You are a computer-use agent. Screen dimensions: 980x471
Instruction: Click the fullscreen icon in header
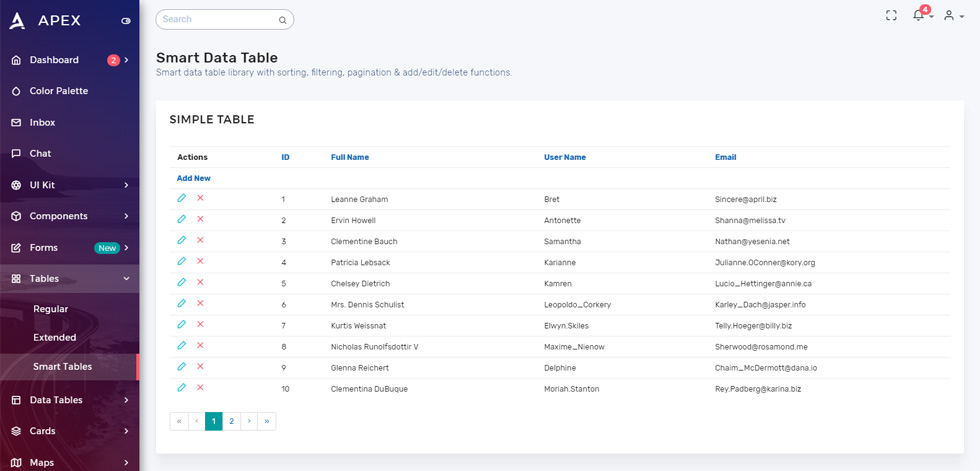point(891,16)
